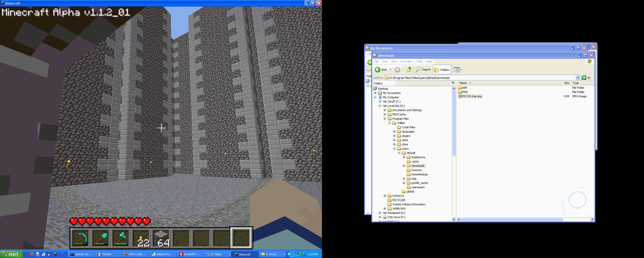Expand the languages folder node
This screenshot has height=258, width=644.
tap(394, 132)
